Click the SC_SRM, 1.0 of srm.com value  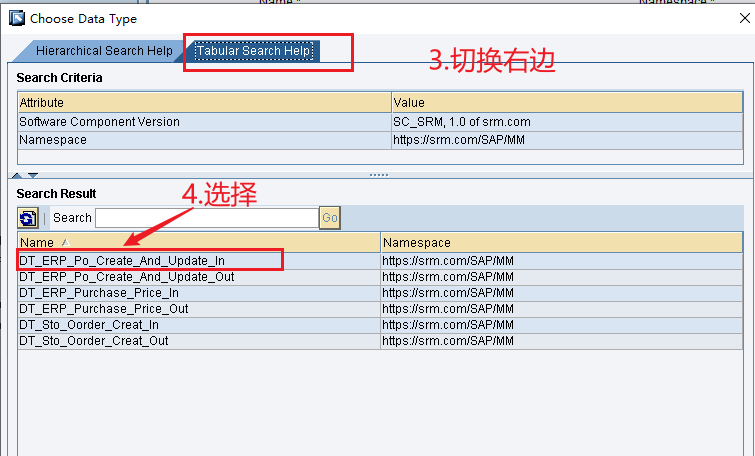click(x=567, y=122)
